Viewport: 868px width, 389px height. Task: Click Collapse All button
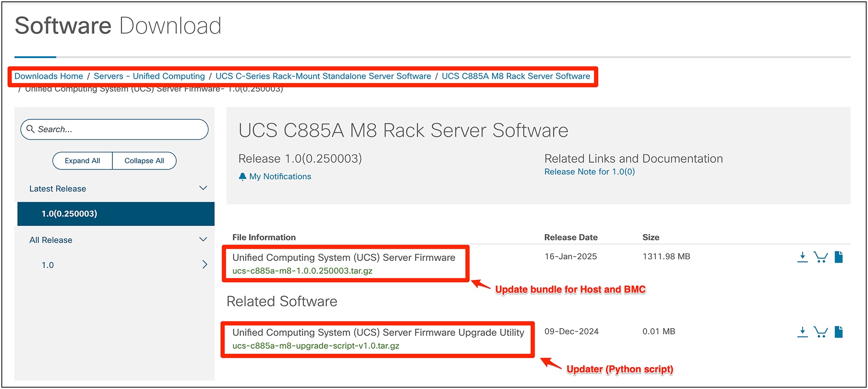coord(144,161)
